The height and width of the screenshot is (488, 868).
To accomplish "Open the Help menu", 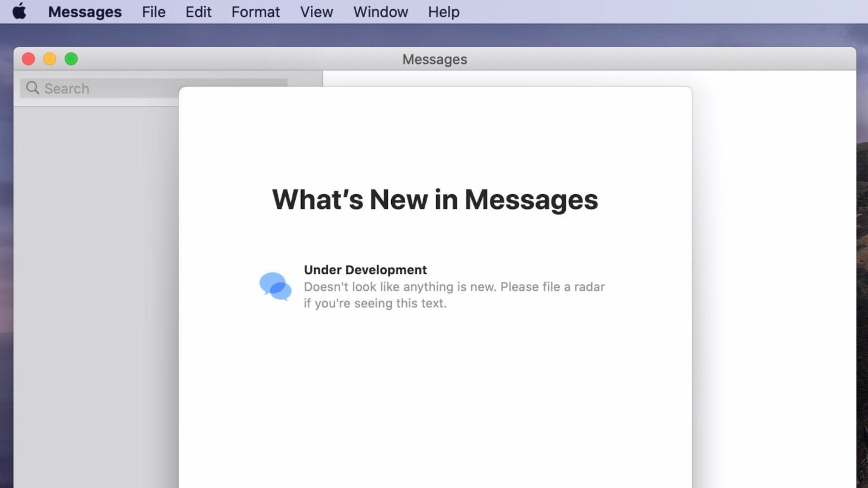I will 443,12.
